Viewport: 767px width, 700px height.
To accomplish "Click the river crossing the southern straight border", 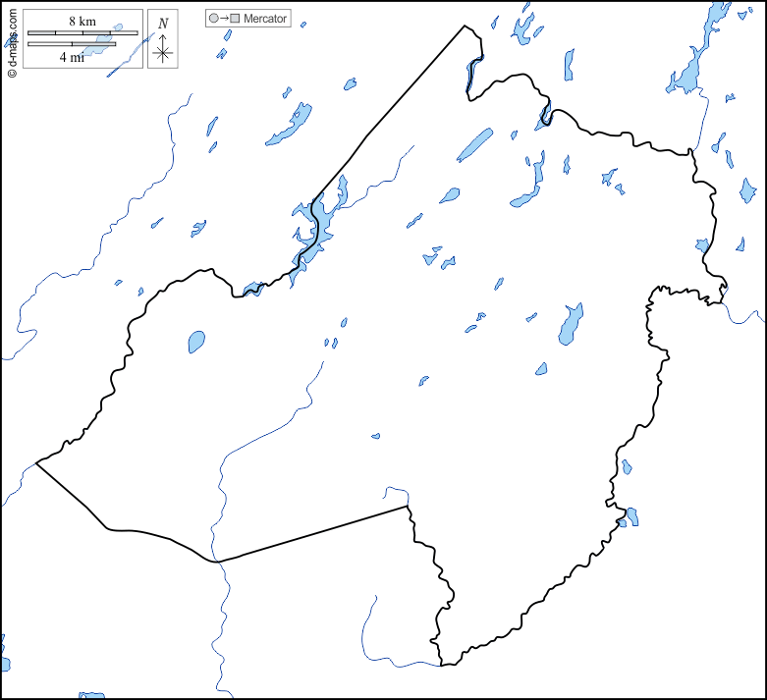I will point(217,561).
